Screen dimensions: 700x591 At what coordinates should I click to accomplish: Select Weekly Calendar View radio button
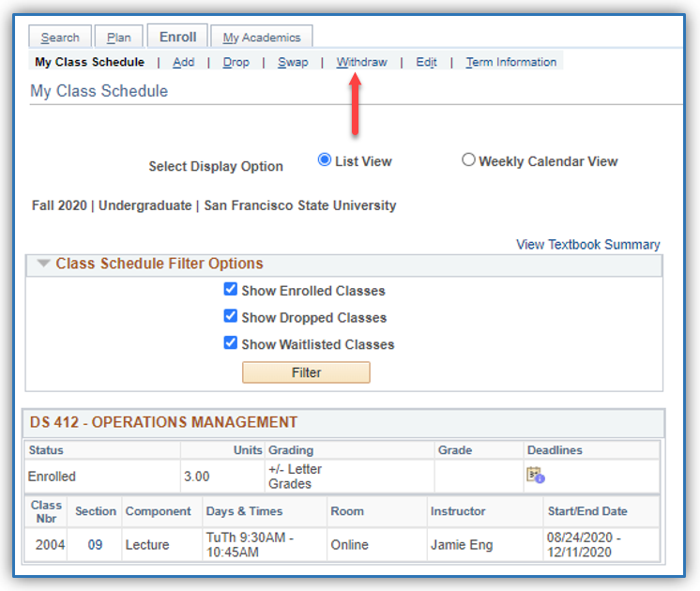pos(468,159)
